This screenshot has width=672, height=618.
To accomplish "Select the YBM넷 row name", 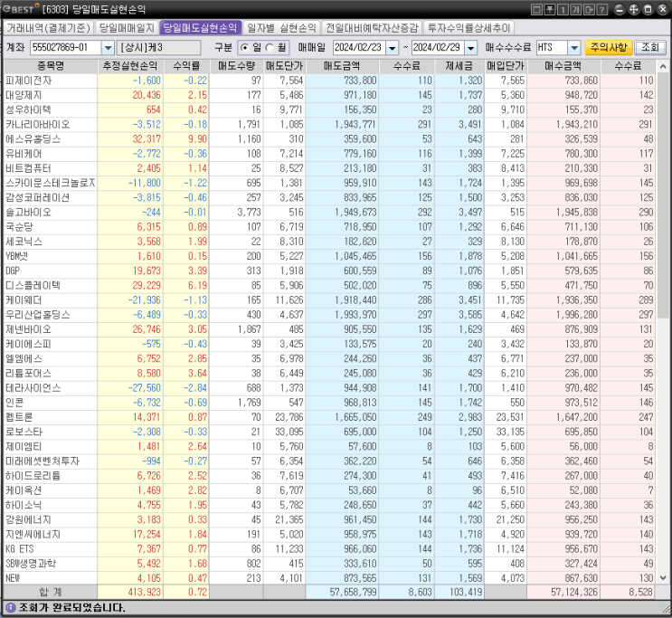I will 16,256.
